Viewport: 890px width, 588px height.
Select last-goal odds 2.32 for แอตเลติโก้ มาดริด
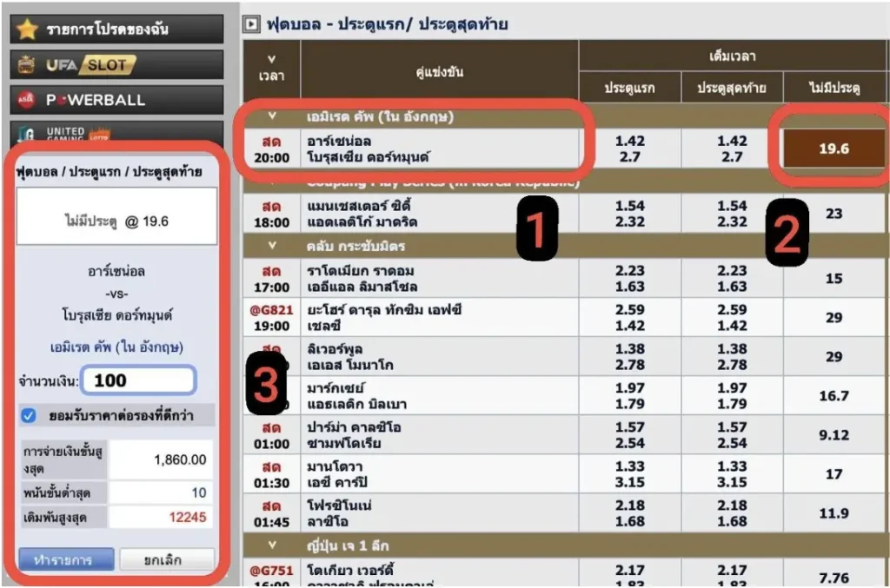(x=732, y=221)
